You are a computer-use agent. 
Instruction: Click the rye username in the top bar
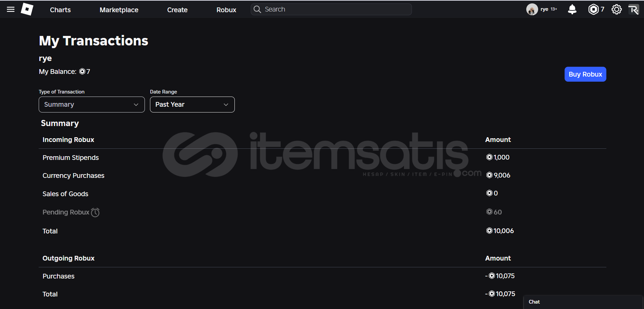(544, 9)
